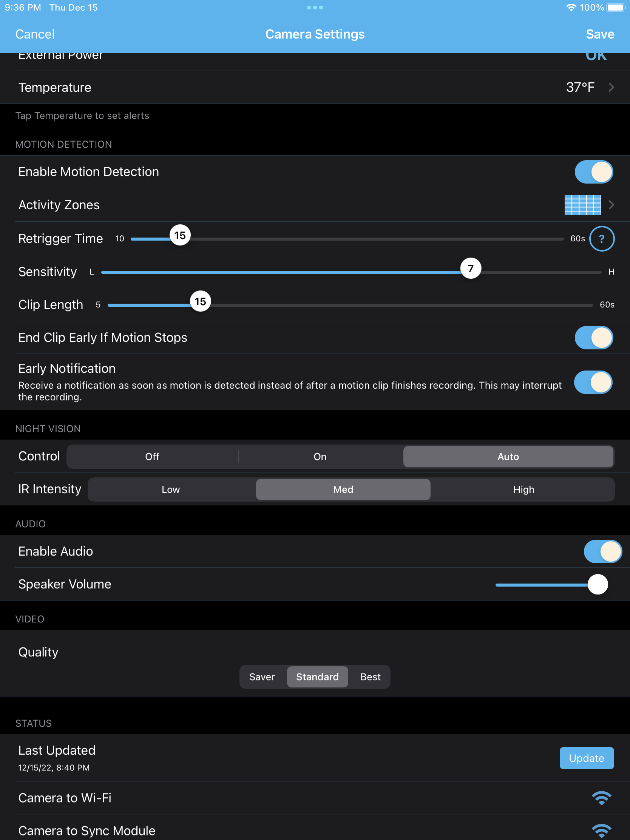Choose Low IR Intensity

click(x=171, y=489)
